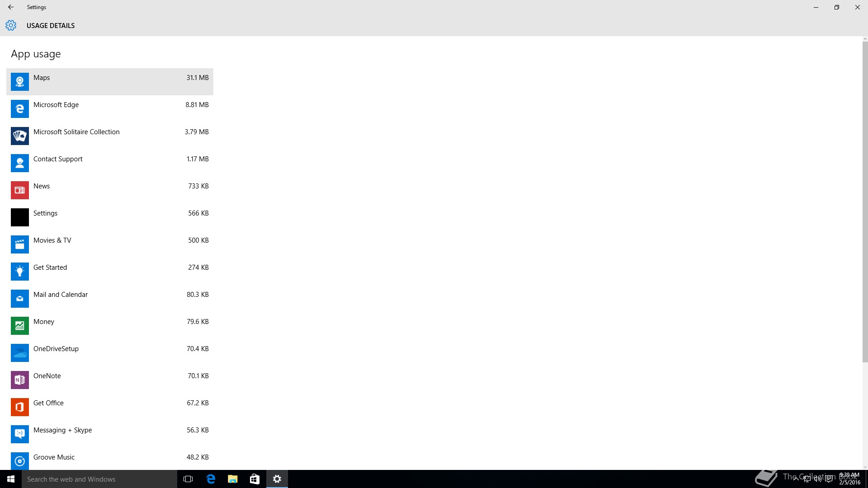Screen dimensions: 868x488
Task: Click the Settings taskbar button
Action: point(277,479)
